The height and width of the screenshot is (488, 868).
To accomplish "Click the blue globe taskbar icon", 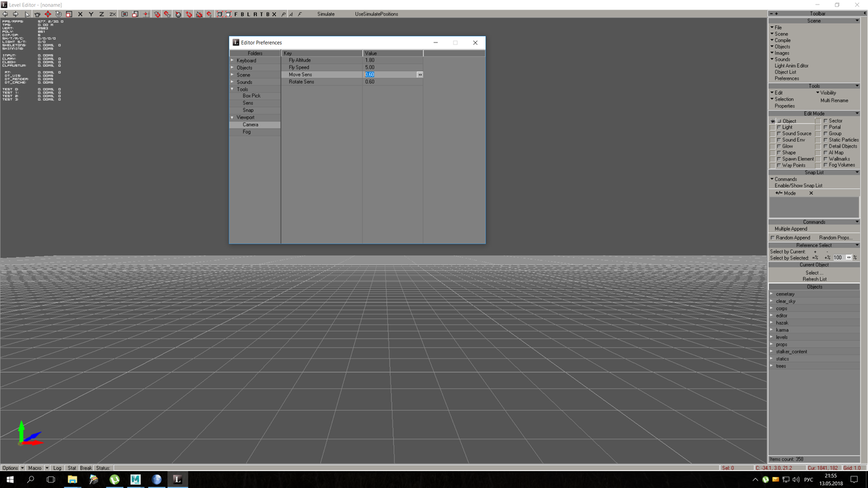I will pyautogui.click(x=157, y=479).
